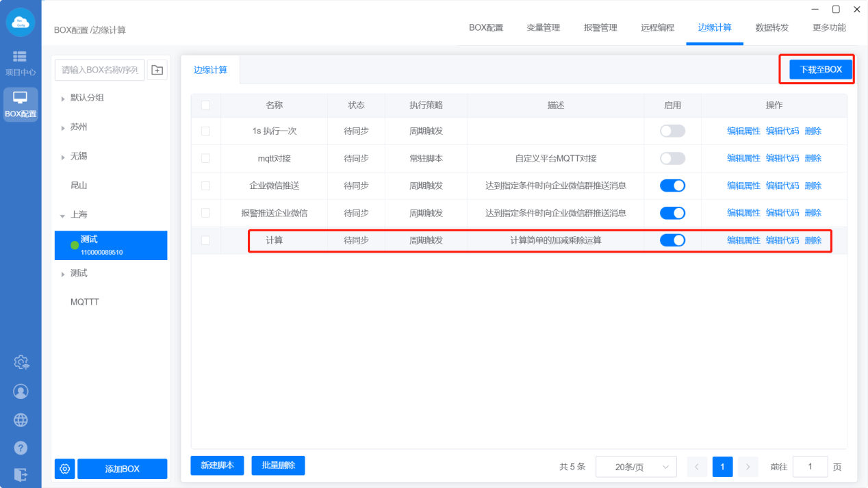868x488 pixels.
Task: Open the help question mark icon
Action: (21, 448)
